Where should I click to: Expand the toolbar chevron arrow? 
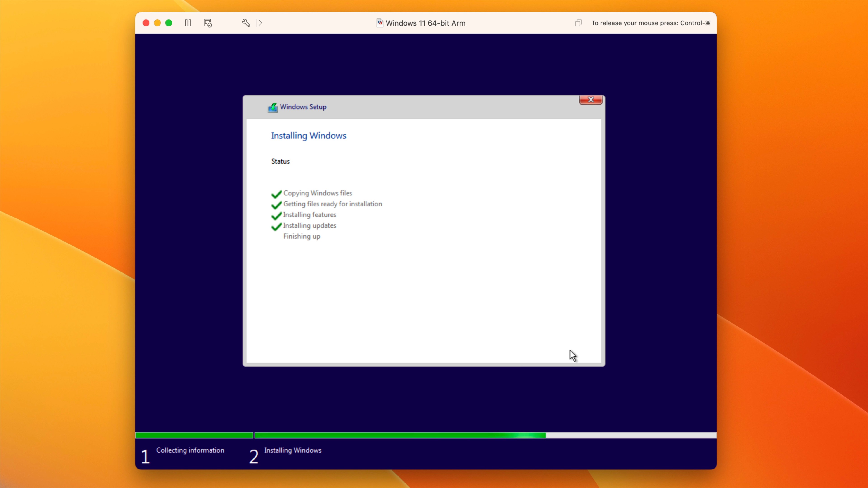click(260, 23)
